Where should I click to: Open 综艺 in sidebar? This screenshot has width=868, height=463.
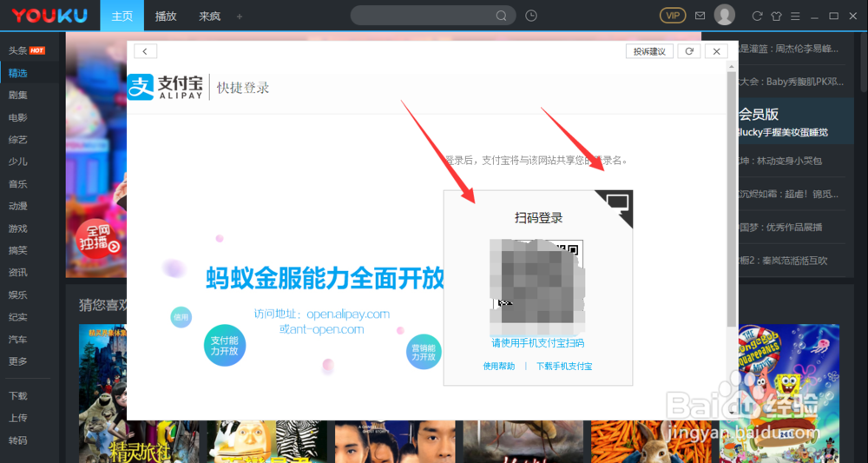click(x=18, y=140)
